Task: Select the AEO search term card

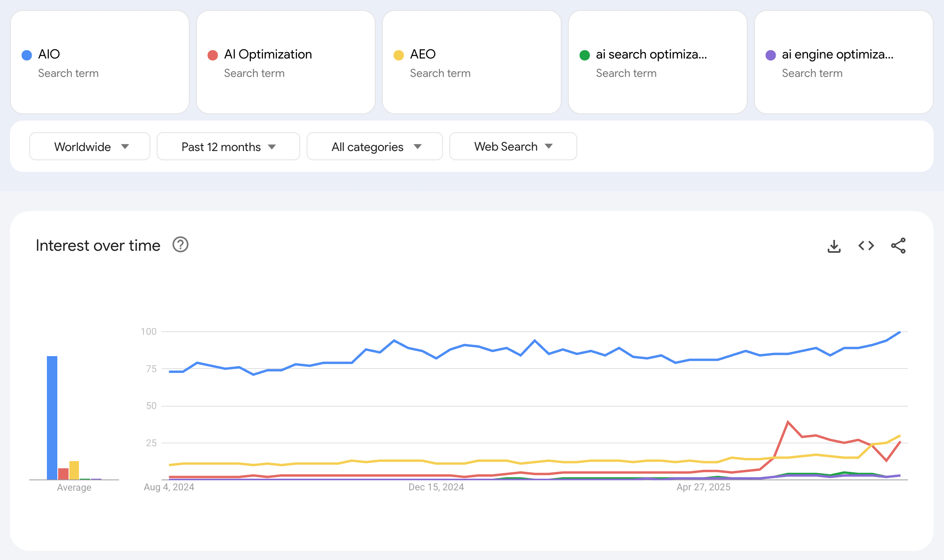Action: pyautogui.click(x=471, y=62)
